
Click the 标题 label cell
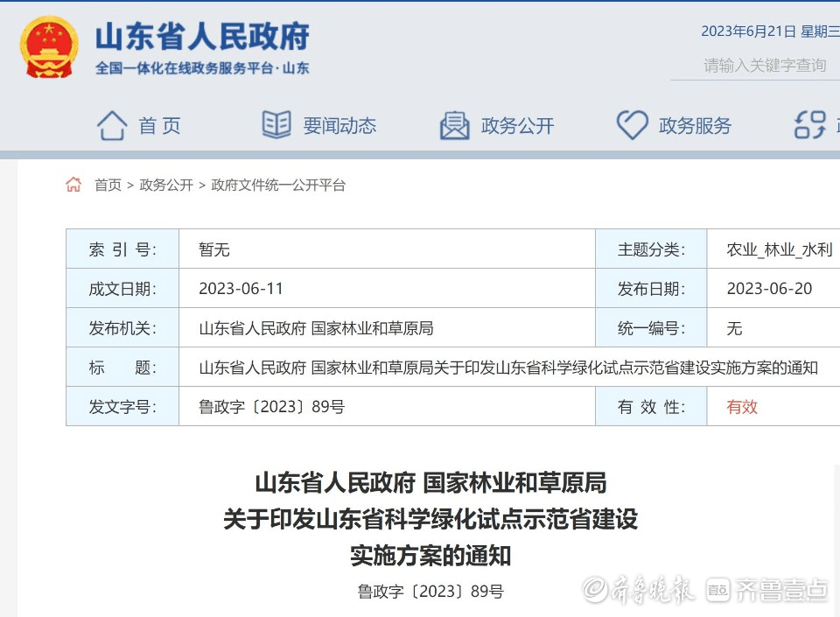pos(122,367)
